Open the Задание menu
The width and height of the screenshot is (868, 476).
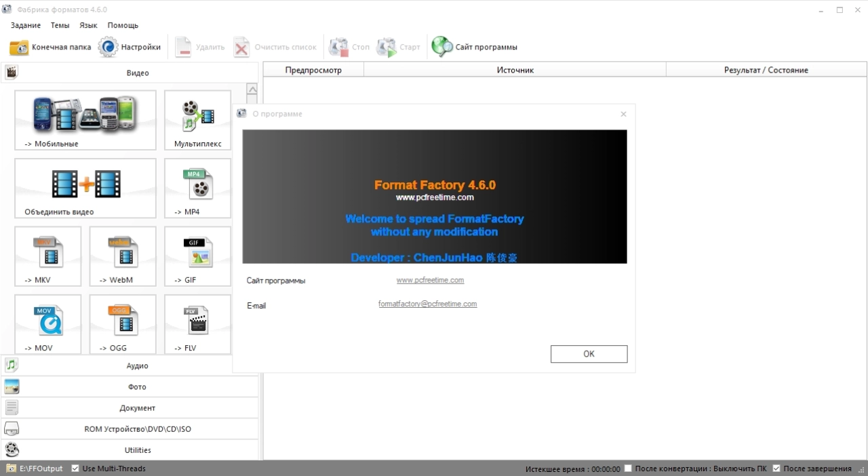coord(26,25)
